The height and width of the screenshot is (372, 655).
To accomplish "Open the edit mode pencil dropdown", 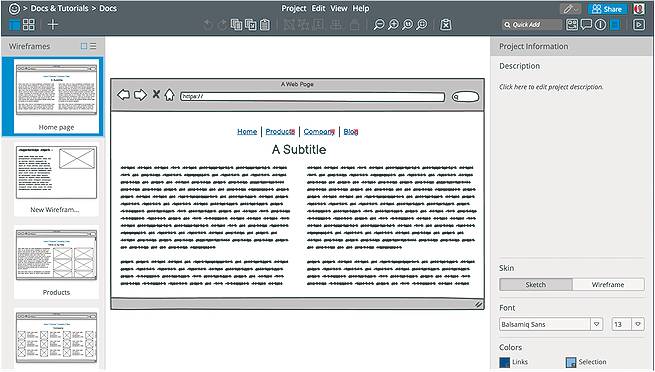I will pos(570,9).
